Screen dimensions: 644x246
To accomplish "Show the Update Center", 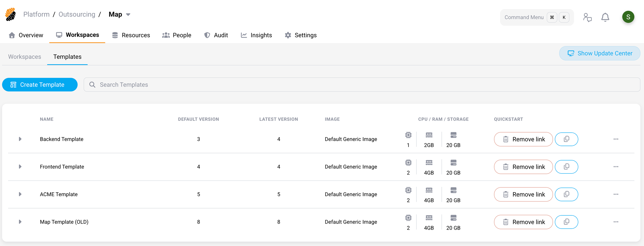I will click(599, 53).
